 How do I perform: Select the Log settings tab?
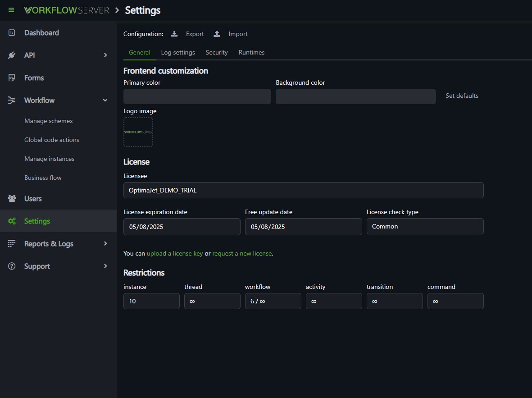click(178, 52)
